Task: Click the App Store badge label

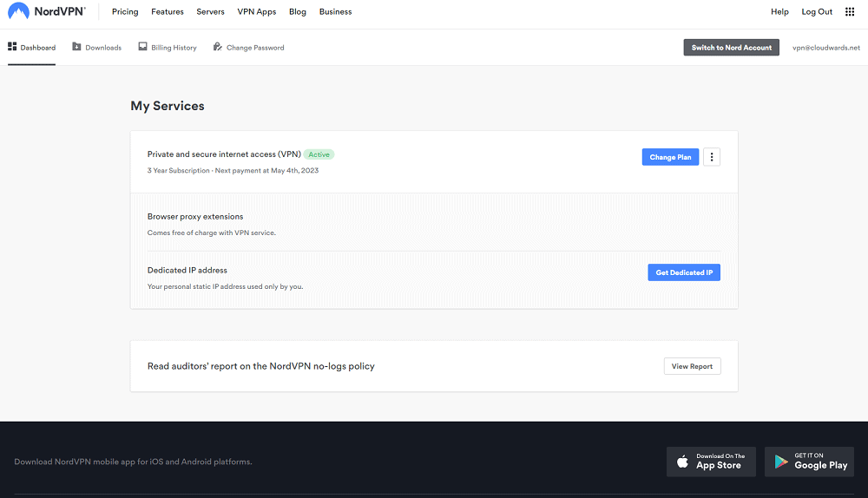Action: coord(720,462)
